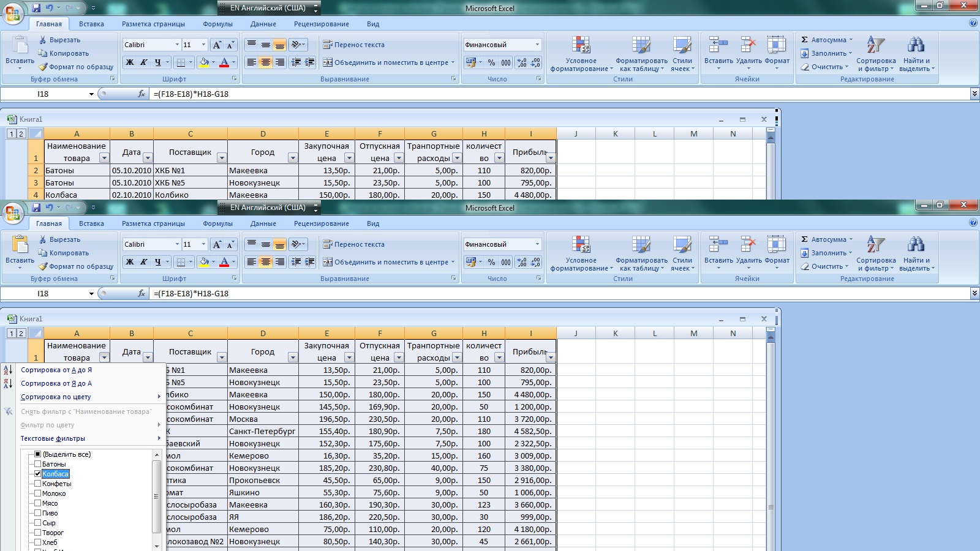The image size is (980, 551).
Task: Open the Город column filter arrow in the lower window
Action: tap(293, 358)
